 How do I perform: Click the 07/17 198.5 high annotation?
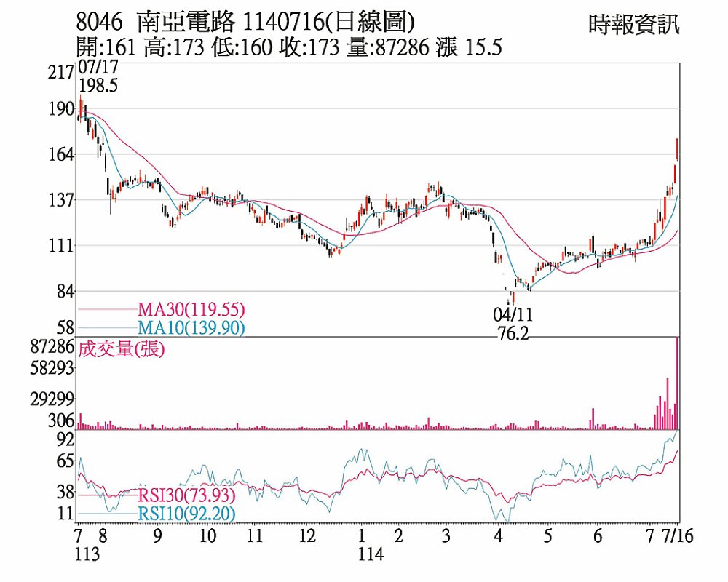pyautogui.click(x=98, y=76)
